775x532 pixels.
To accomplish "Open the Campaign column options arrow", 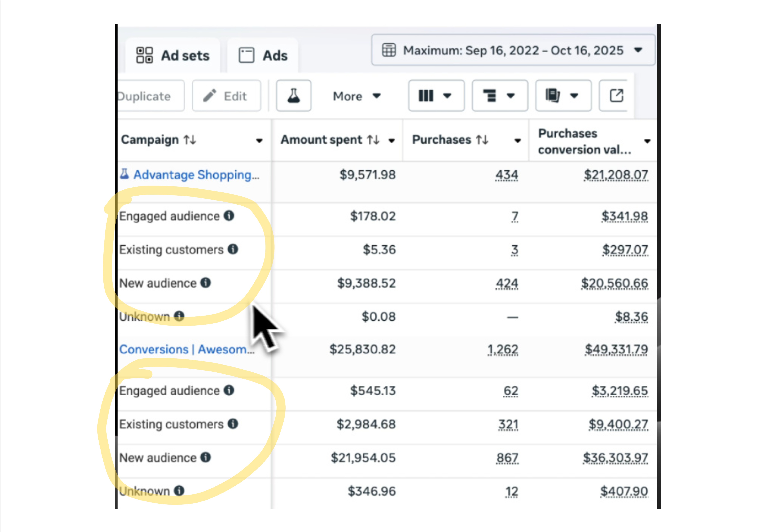I will [259, 141].
